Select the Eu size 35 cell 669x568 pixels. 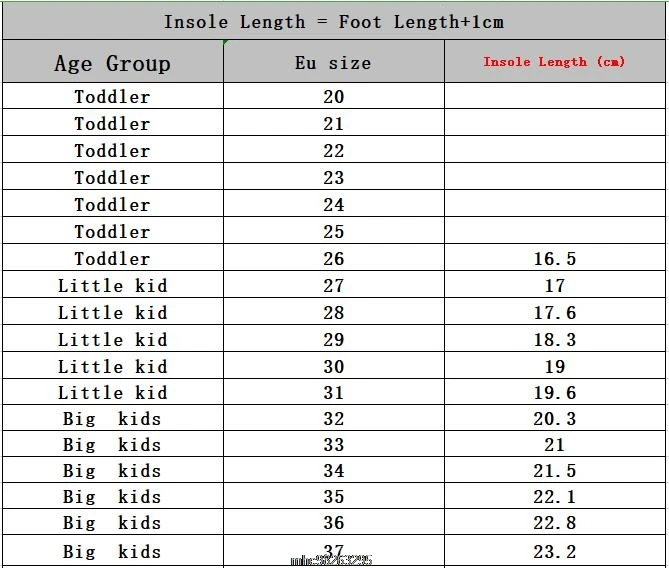click(x=333, y=497)
